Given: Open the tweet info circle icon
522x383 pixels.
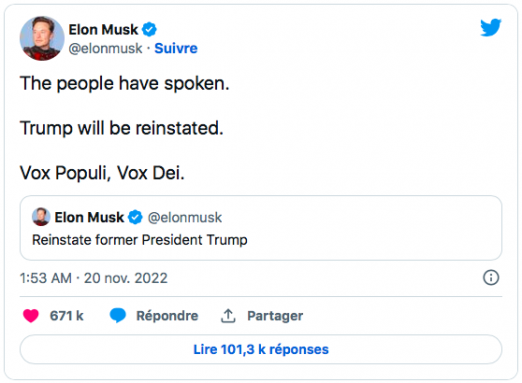Looking at the screenshot, I should coord(491,277).
